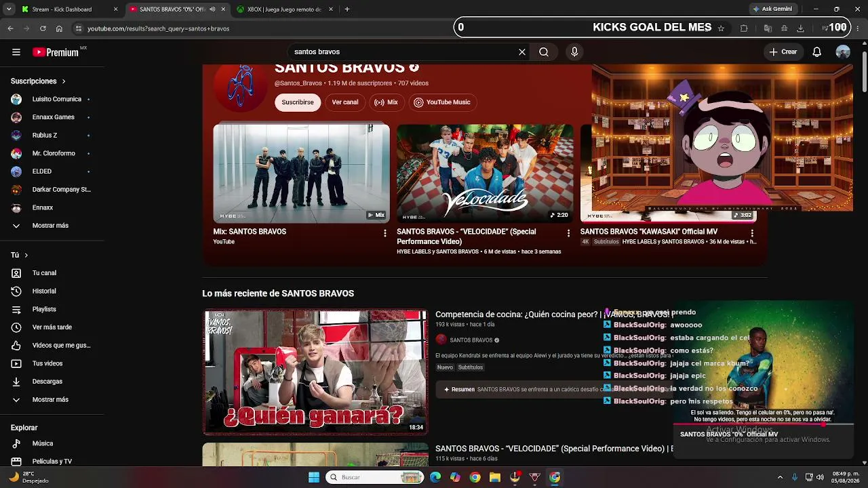Open Microsoft Edge from the taskbar
Viewport: 868px width, 488px height.
(x=435, y=477)
